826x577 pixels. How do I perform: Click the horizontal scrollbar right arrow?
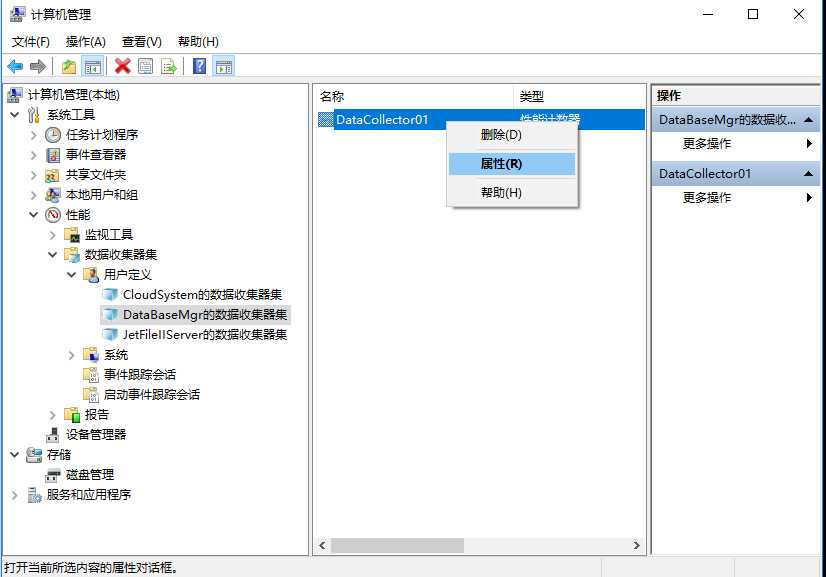(636, 545)
